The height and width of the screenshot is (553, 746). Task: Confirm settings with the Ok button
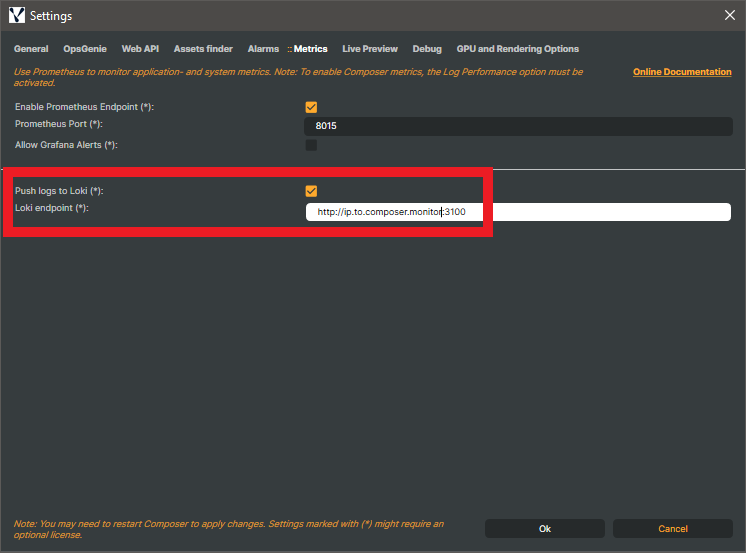[x=545, y=529]
